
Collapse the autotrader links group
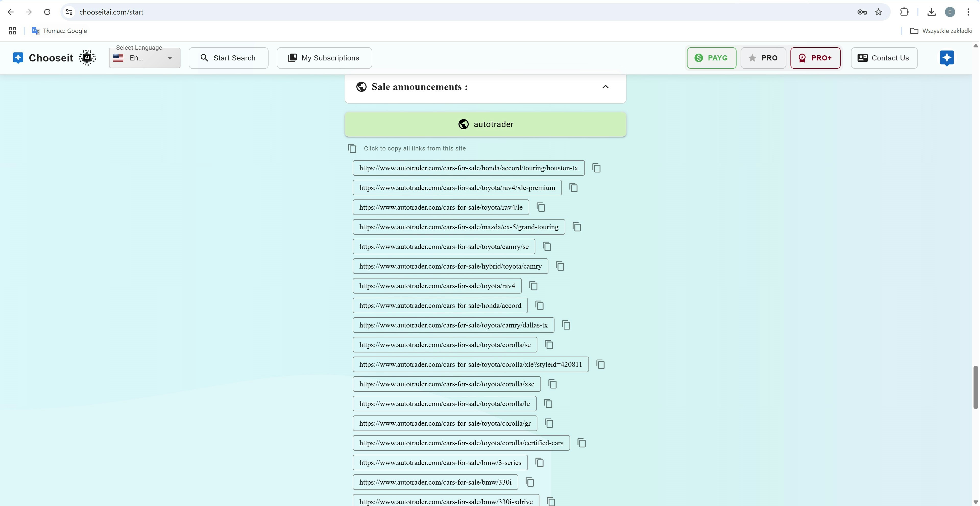click(x=485, y=124)
